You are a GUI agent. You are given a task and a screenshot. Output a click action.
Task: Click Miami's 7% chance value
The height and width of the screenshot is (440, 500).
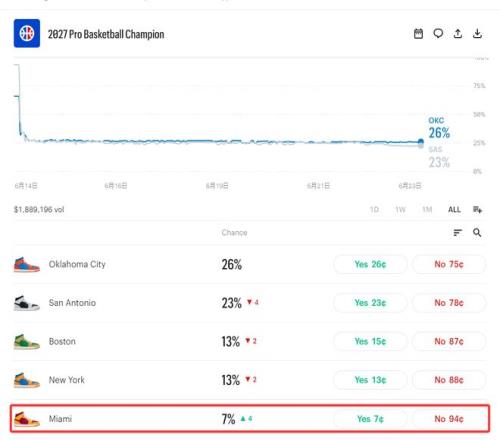coord(229,419)
